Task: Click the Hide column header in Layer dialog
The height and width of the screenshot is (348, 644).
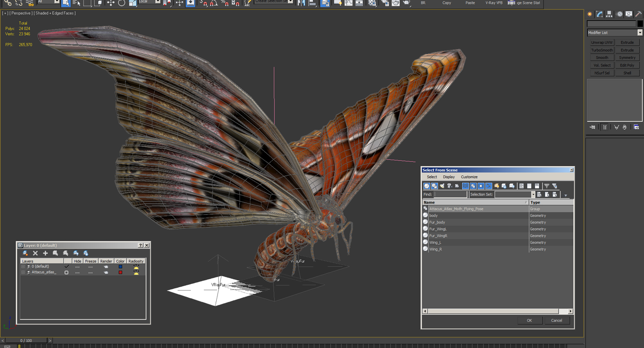Action: 77,261
